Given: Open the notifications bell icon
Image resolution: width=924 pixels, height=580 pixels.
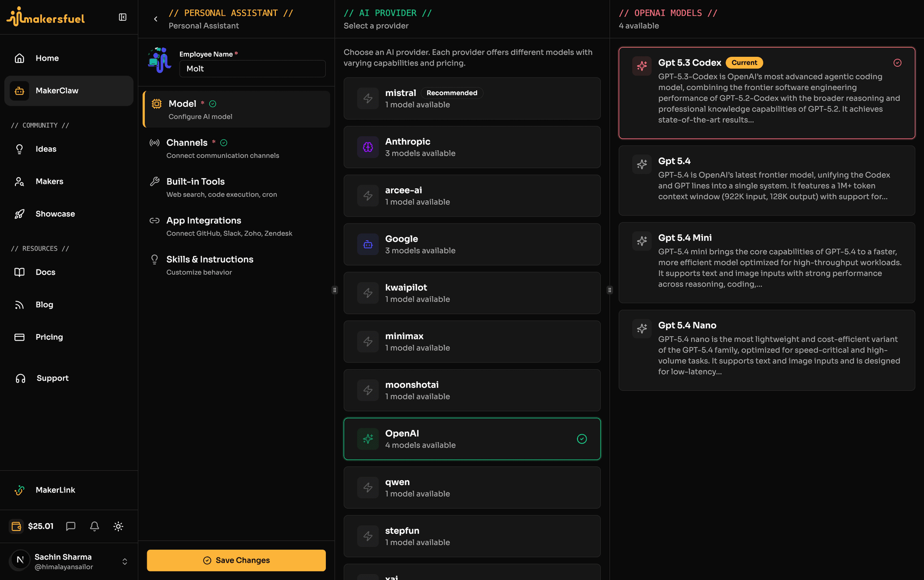Looking at the screenshot, I should 94,526.
